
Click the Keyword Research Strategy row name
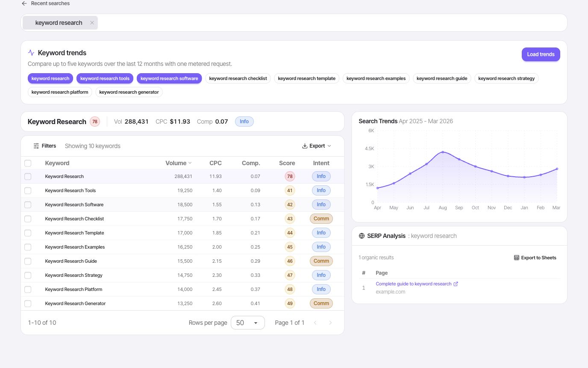tap(73, 275)
